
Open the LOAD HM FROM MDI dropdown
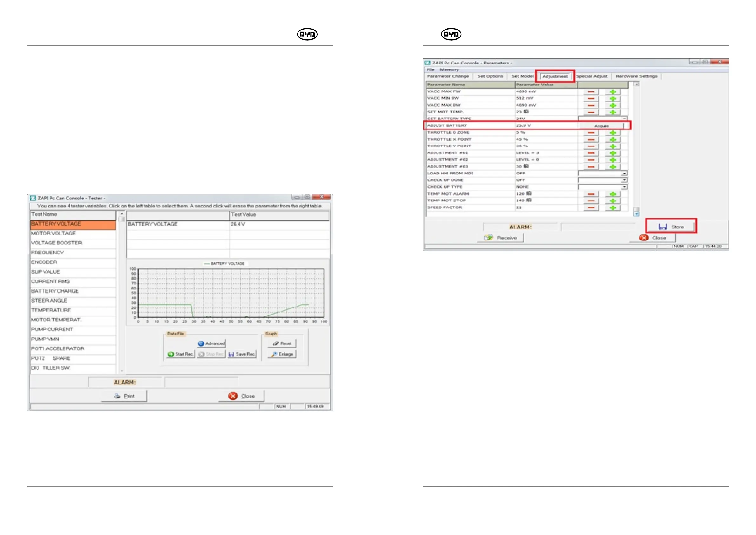click(x=624, y=173)
